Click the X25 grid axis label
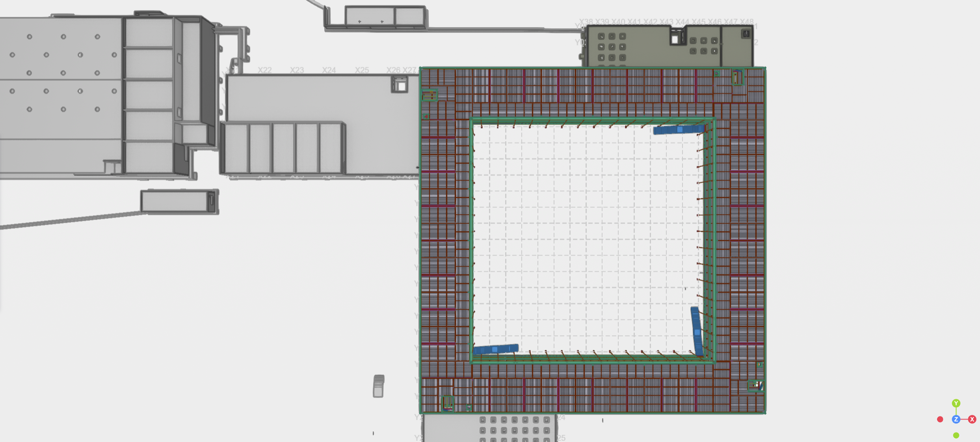Viewport: 980px width, 442px height. (362, 70)
